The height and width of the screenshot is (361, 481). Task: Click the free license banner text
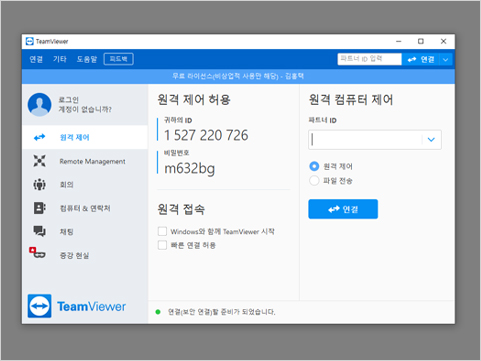(x=238, y=76)
